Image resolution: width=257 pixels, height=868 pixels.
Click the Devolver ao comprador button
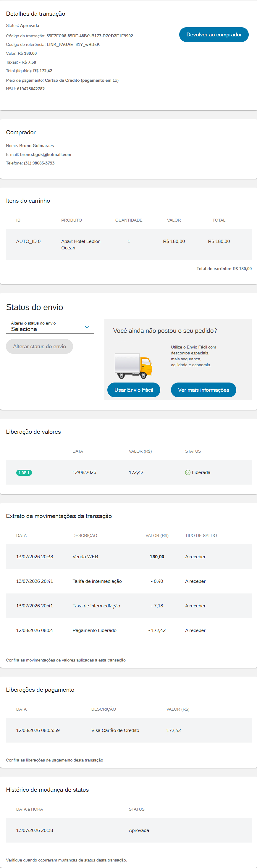click(x=214, y=35)
